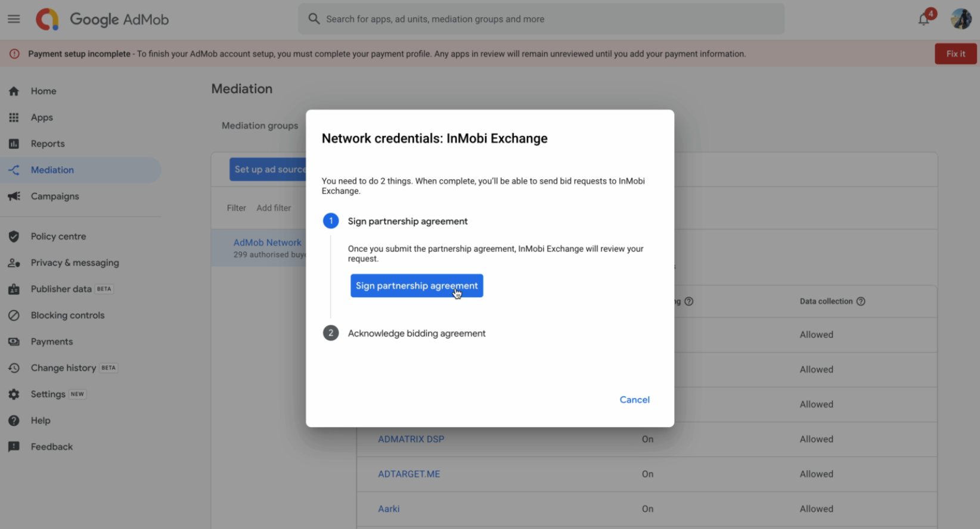Click the Data collection help icon
The height and width of the screenshot is (529, 980).
861,301
